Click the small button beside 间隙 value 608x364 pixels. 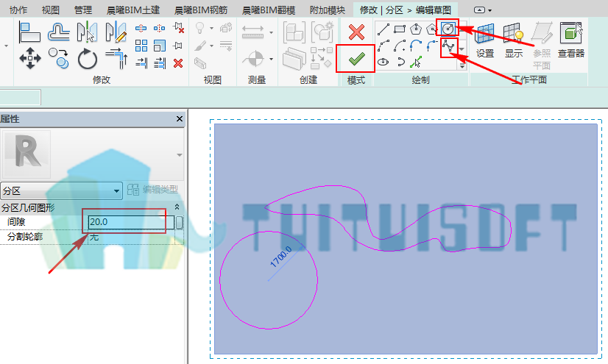179,222
